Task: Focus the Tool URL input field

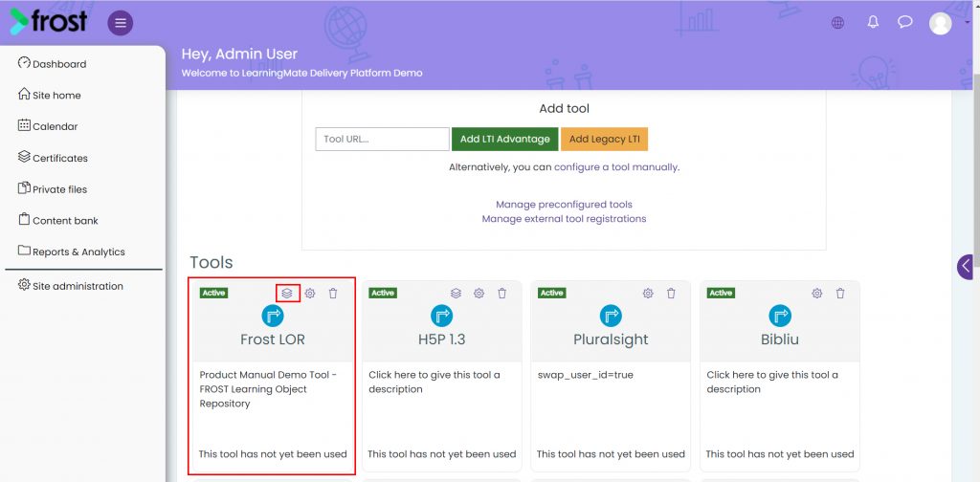Action: pyautogui.click(x=382, y=140)
